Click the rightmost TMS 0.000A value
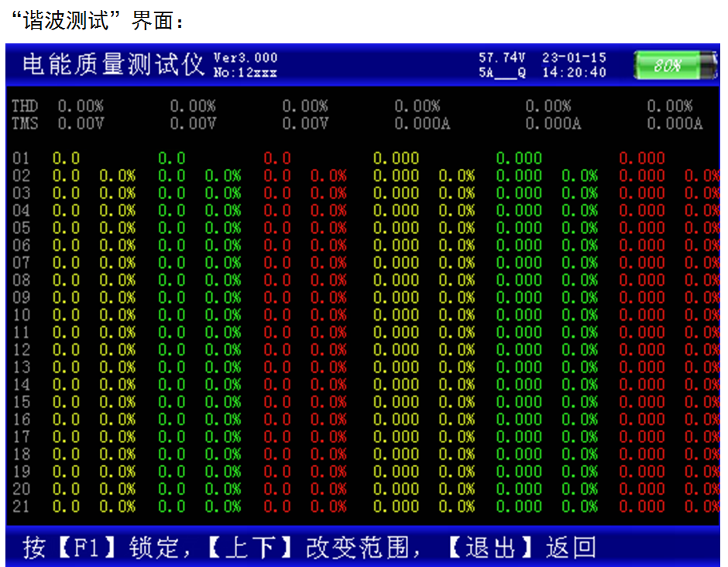 [675, 123]
